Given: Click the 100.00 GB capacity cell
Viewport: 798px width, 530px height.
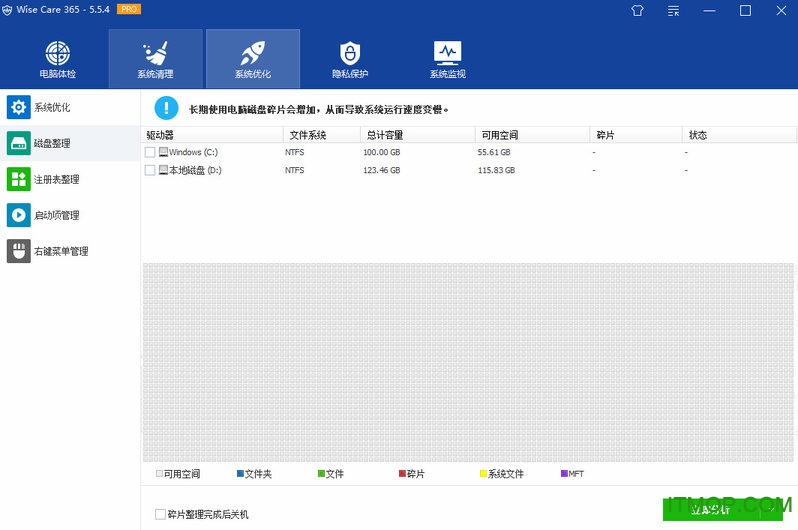Looking at the screenshot, I should [382, 152].
